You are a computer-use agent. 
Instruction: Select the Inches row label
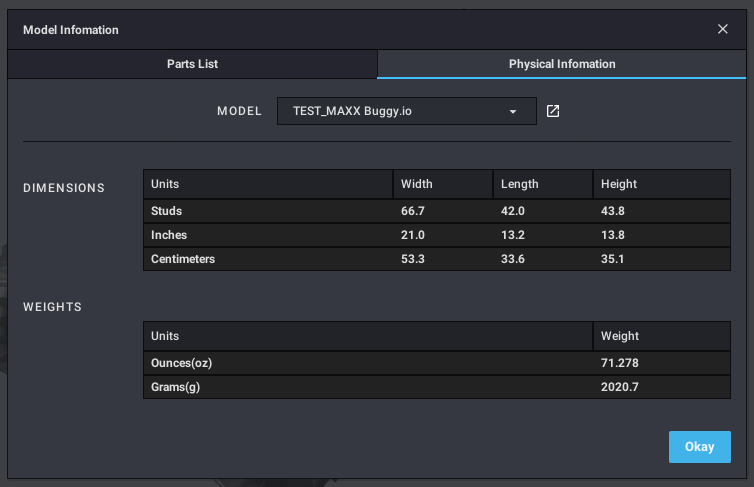(169, 235)
